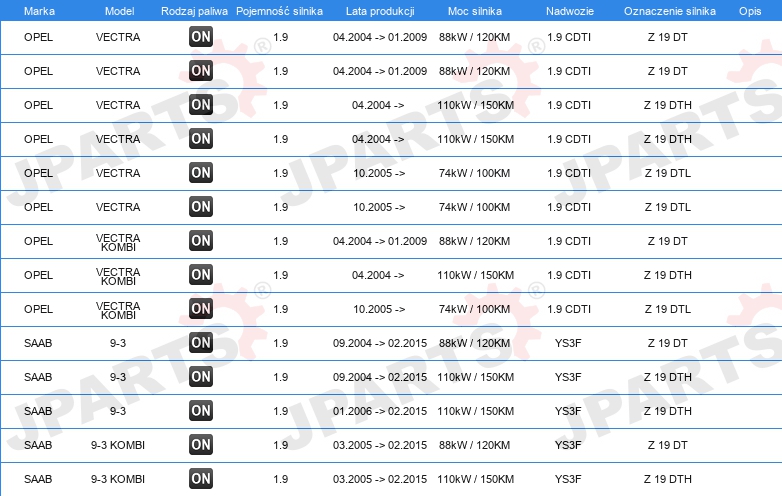The image size is (782, 496).
Task: Select the 9-3 KOMBI model cell in last row
Action: pyautogui.click(x=118, y=479)
